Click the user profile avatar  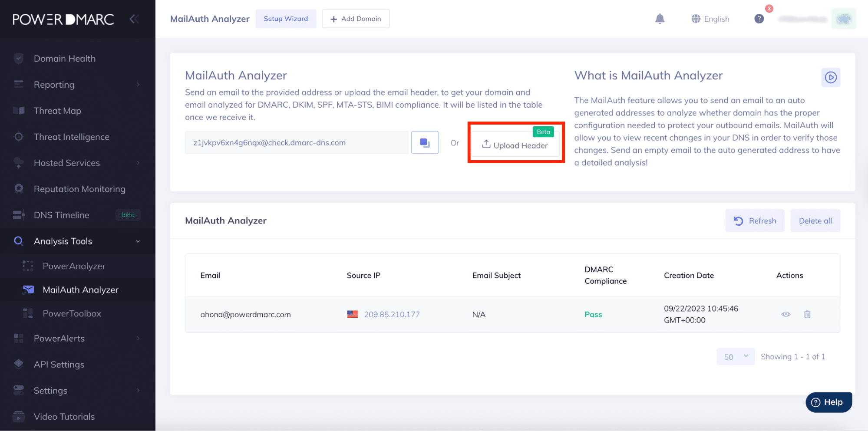(843, 19)
